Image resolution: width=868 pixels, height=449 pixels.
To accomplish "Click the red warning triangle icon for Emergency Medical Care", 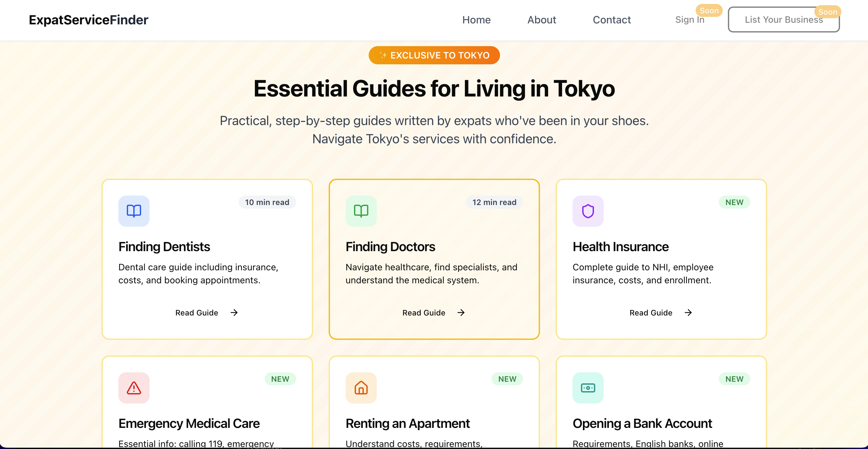I will click(x=134, y=388).
